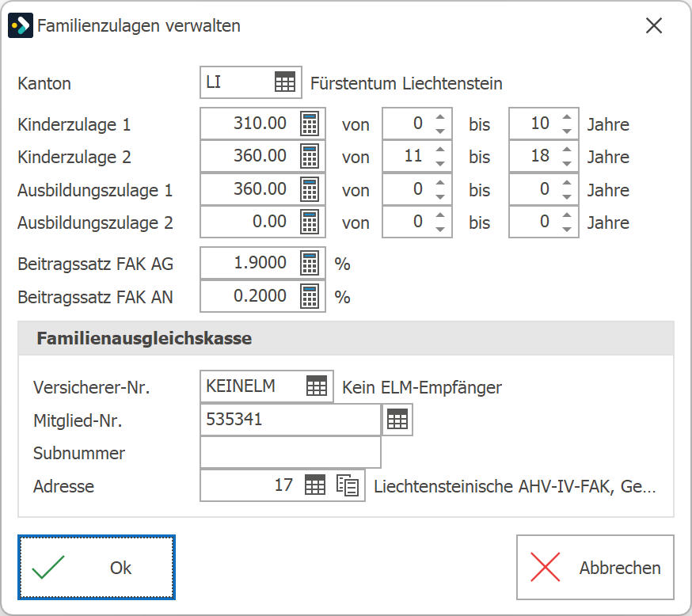Open Versicherer-Nr. lookup table icon
The image size is (692, 616).
(x=317, y=386)
